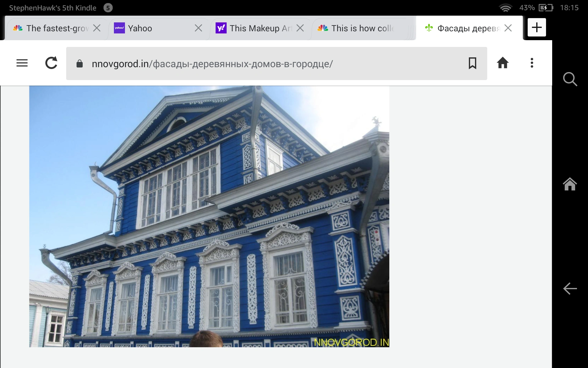This screenshot has height=368, width=588.
Task: Open the browser hamburger menu
Action: pos(22,63)
